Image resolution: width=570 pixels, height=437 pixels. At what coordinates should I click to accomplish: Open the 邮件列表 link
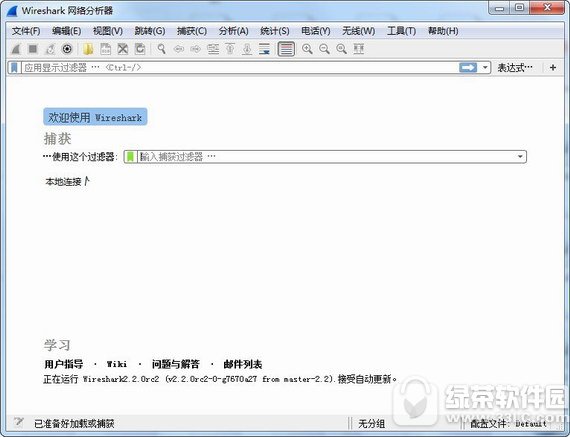242,364
